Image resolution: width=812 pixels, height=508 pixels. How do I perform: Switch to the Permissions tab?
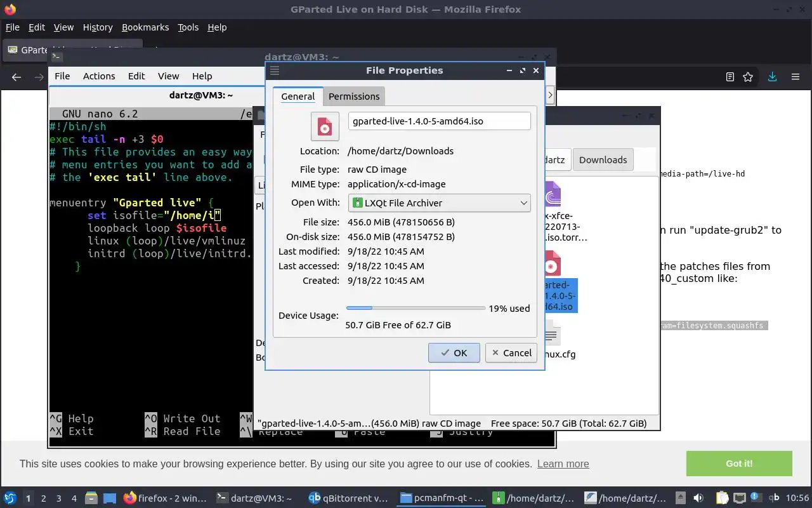354,97
